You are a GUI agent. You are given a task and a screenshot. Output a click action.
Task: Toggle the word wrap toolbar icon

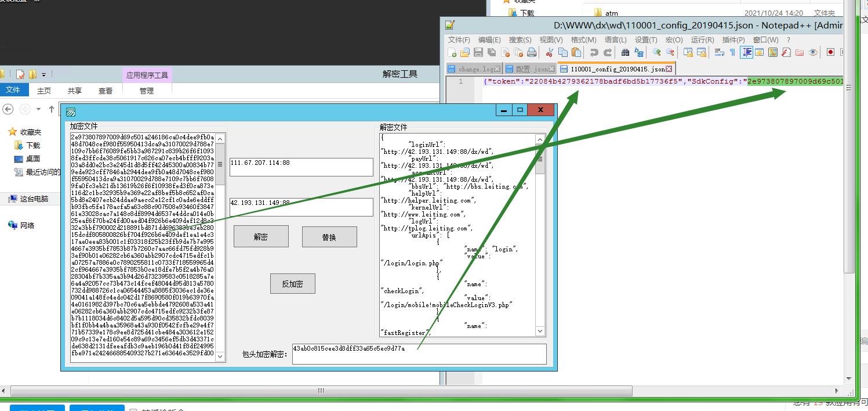pyautogui.click(x=719, y=52)
